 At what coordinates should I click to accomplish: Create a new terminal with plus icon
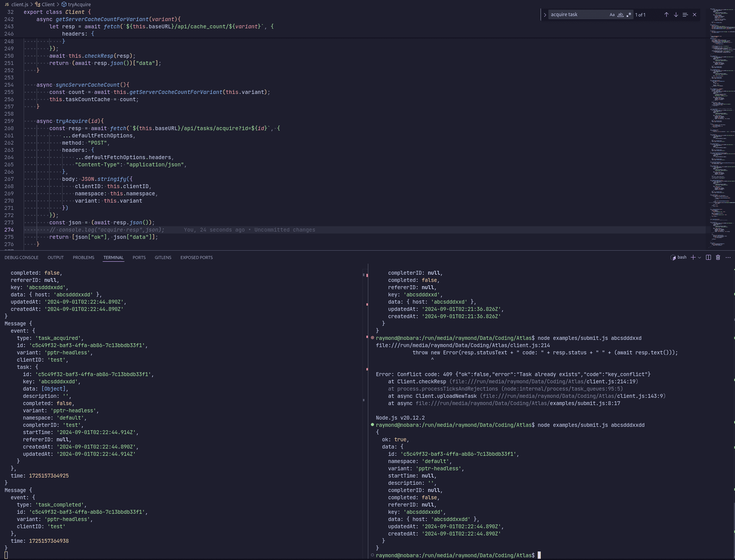tap(693, 258)
